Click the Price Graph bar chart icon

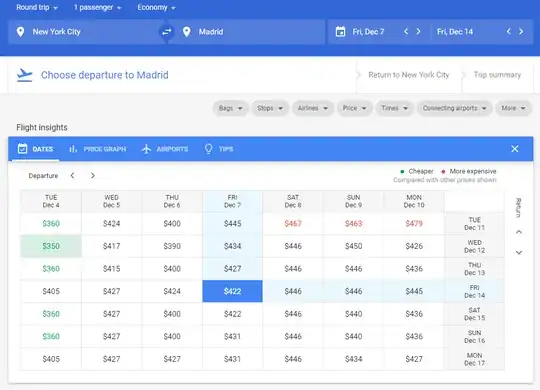coord(73,149)
